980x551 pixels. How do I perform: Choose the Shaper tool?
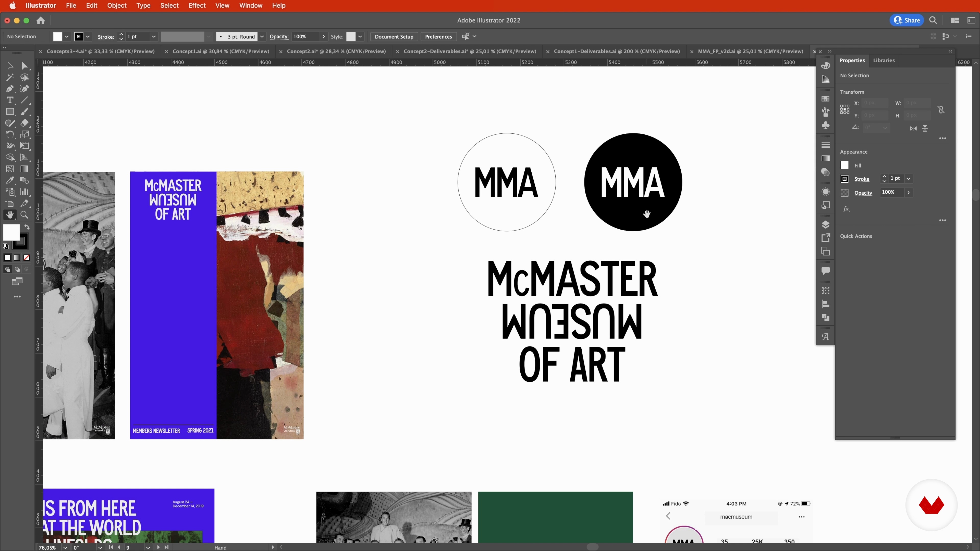(x=10, y=123)
